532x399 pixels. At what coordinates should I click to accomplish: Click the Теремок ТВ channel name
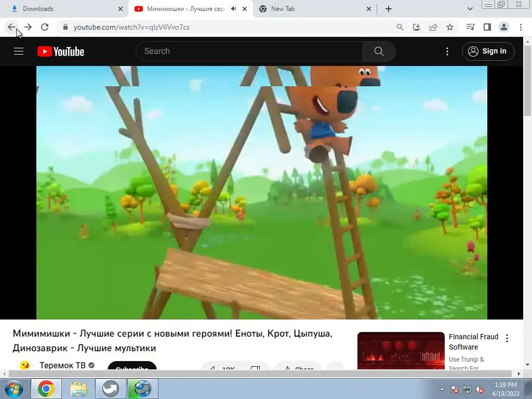point(63,365)
